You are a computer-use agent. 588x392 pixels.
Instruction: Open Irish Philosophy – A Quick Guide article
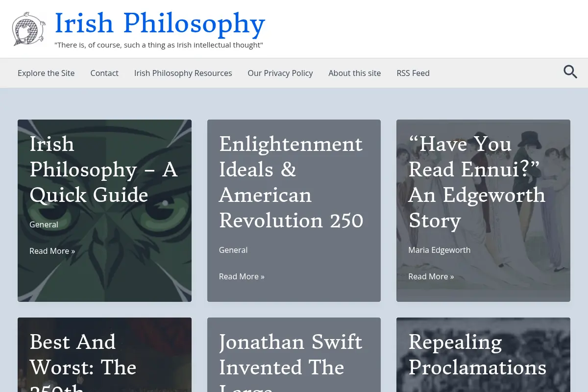[x=103, y=170]
